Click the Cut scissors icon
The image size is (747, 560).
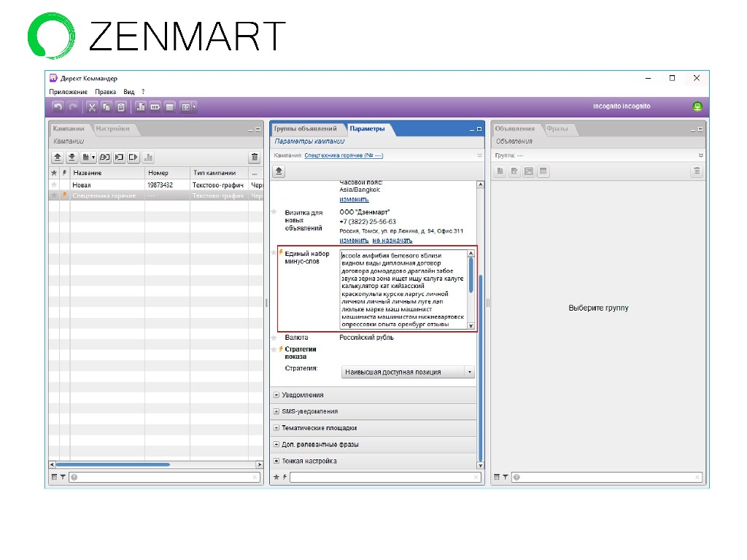[92, 107]
